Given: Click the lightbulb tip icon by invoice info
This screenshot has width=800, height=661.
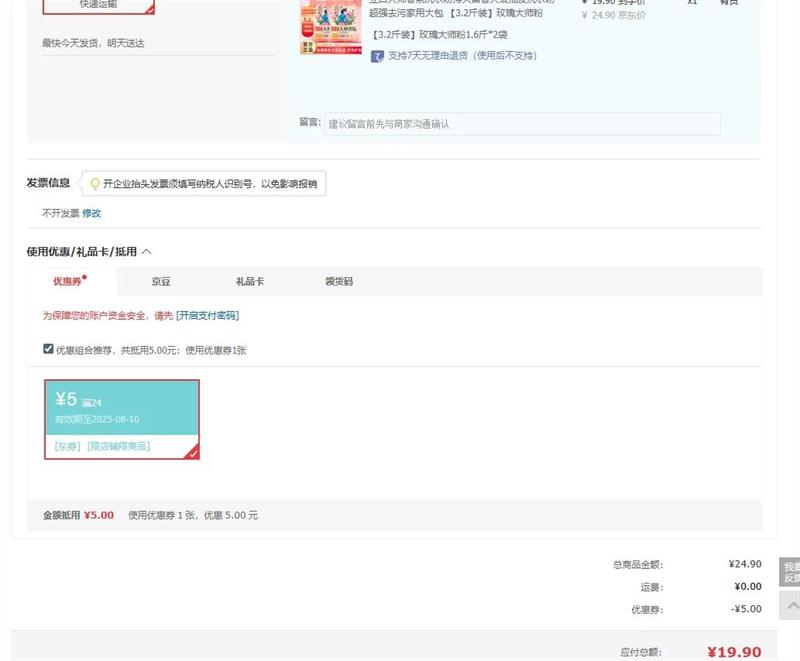Looking at the screenshot, I should point(95,184).
